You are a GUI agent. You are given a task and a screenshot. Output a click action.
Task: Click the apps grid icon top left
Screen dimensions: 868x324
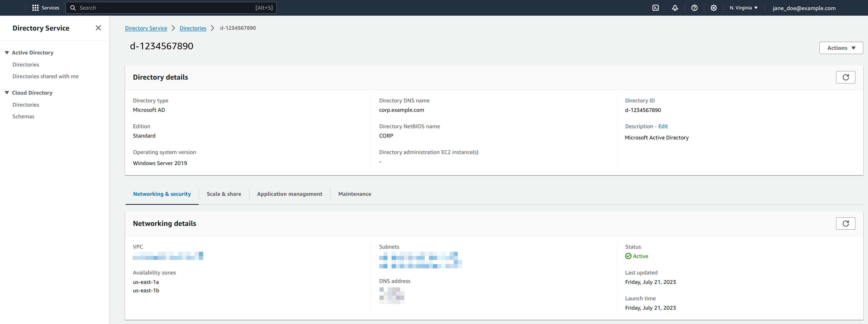(x=35, y=7)
